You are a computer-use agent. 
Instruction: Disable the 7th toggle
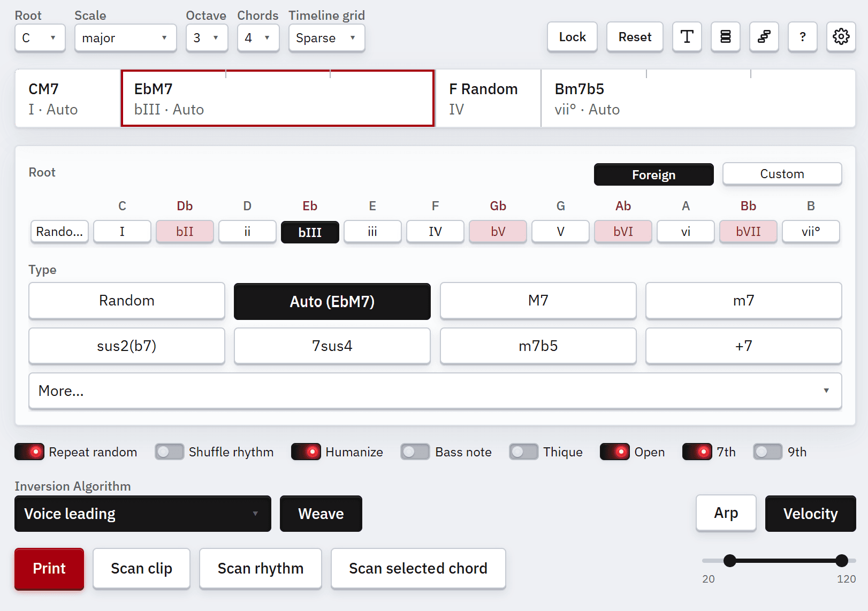pyautogui.click(x=697, y=452)
